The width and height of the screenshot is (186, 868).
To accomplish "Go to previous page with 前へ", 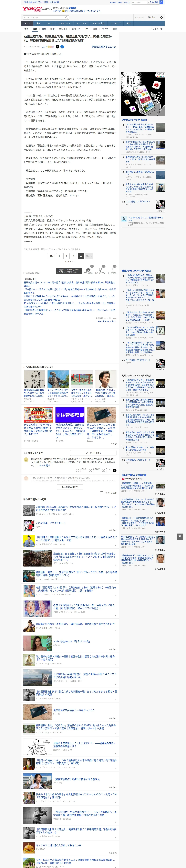I will [51, 256].
